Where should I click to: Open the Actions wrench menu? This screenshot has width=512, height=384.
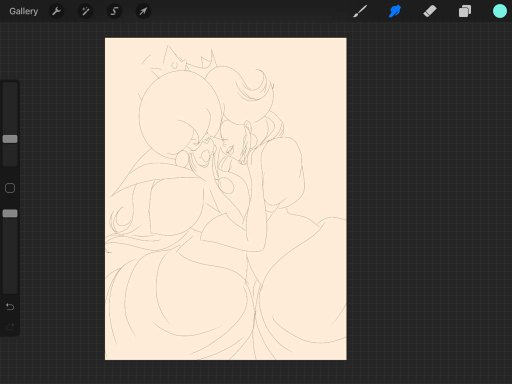pyautogui.click(x=57, y=11)
